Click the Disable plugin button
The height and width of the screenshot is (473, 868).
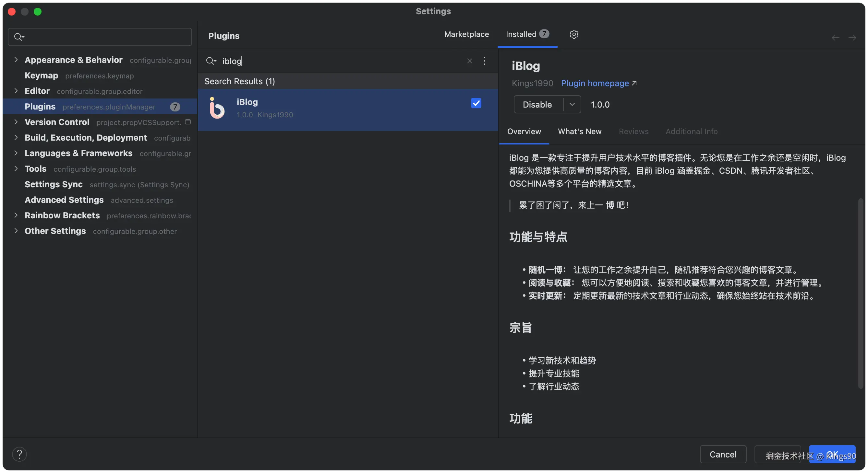[537, 104]
